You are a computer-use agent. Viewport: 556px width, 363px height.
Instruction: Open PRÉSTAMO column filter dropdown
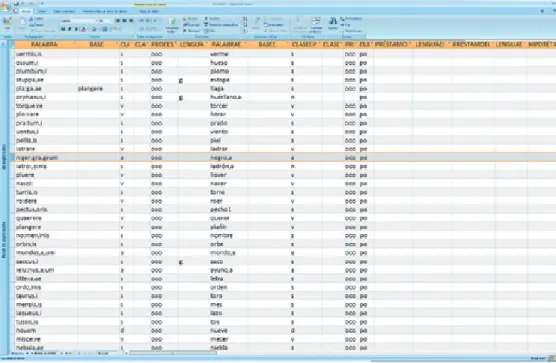point(410,44)
